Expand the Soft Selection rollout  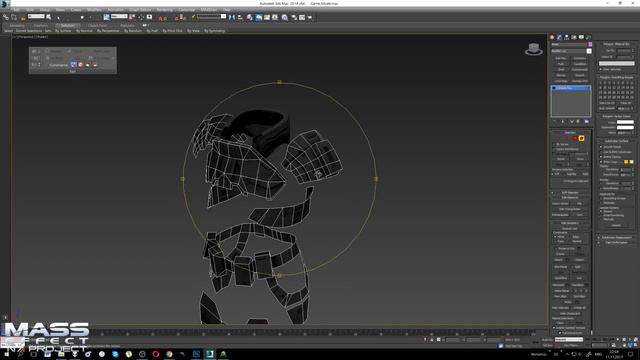(x=570, y=193)
